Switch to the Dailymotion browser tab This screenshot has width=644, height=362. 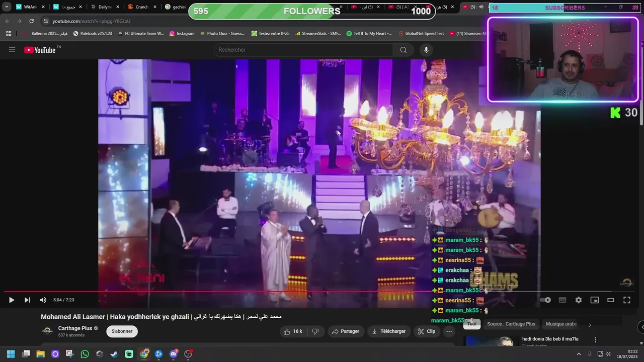[104, 7]
